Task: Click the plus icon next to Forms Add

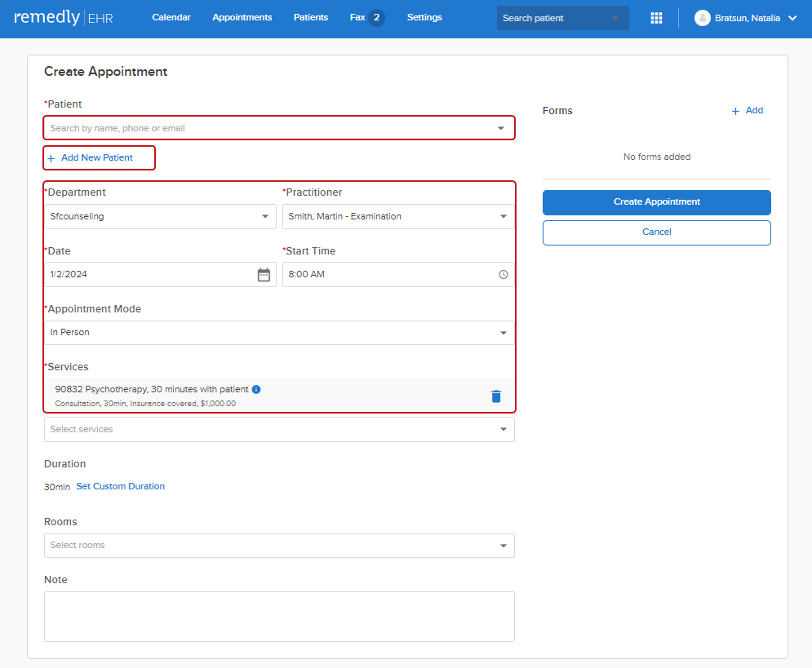Action: point(735,111)
